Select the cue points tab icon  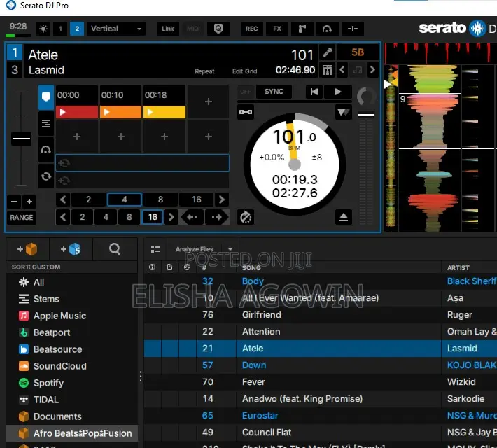tap(46, 97)
